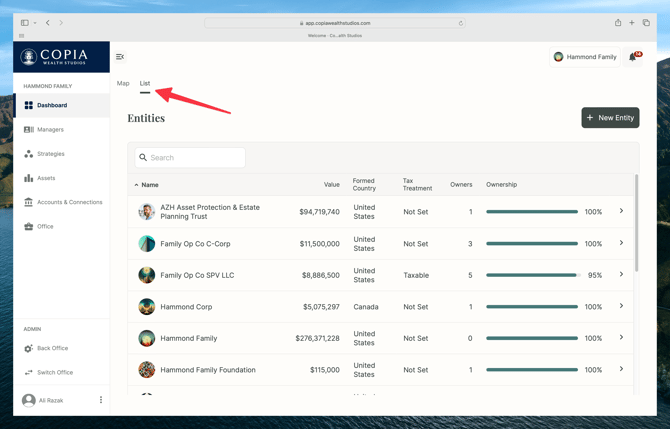Expand the Hammond Family Foundation chevron
Viewport: 670px width, 429px height.
click(x=621, y=369)
